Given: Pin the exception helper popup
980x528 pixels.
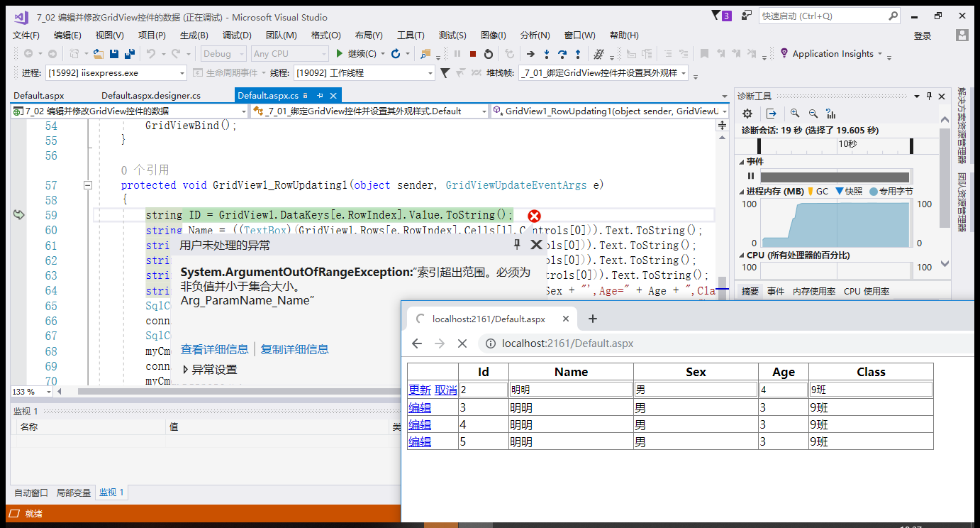Looking at the screenshot, I should tap(517, 245).
